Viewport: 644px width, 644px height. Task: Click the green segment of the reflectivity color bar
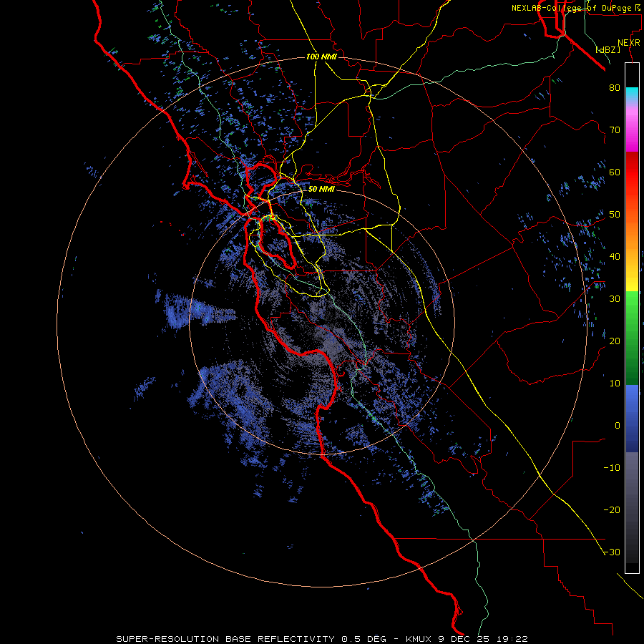[x=632, y=338]
